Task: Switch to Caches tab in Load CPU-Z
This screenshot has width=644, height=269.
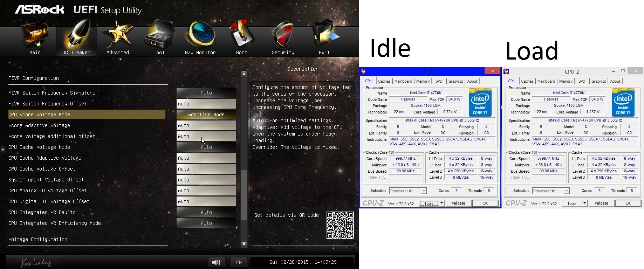Action: (x=527, y=81)
